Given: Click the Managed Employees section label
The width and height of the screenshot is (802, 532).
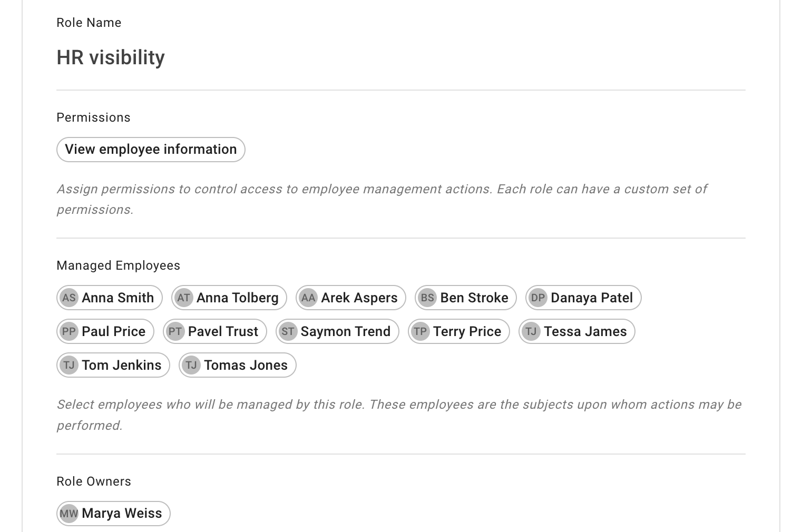Looking at the screenshot, I should 118,265.
